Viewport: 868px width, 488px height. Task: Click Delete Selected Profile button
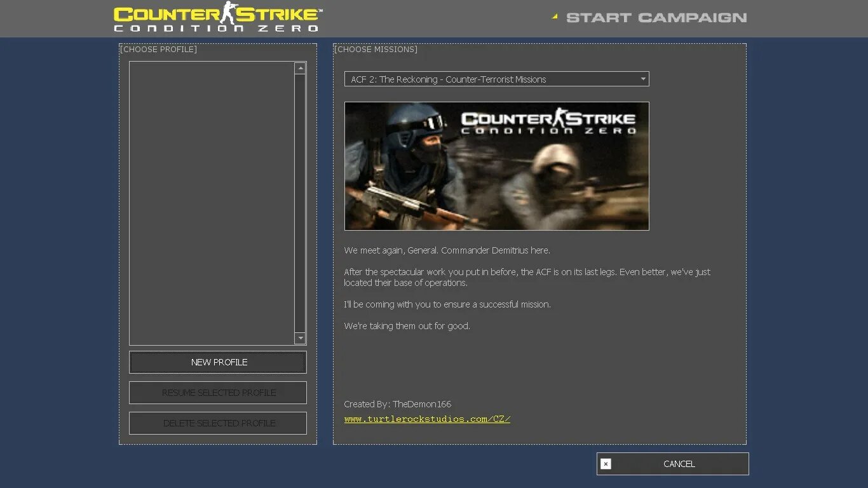pyautogui.click(x=218, y=423)
